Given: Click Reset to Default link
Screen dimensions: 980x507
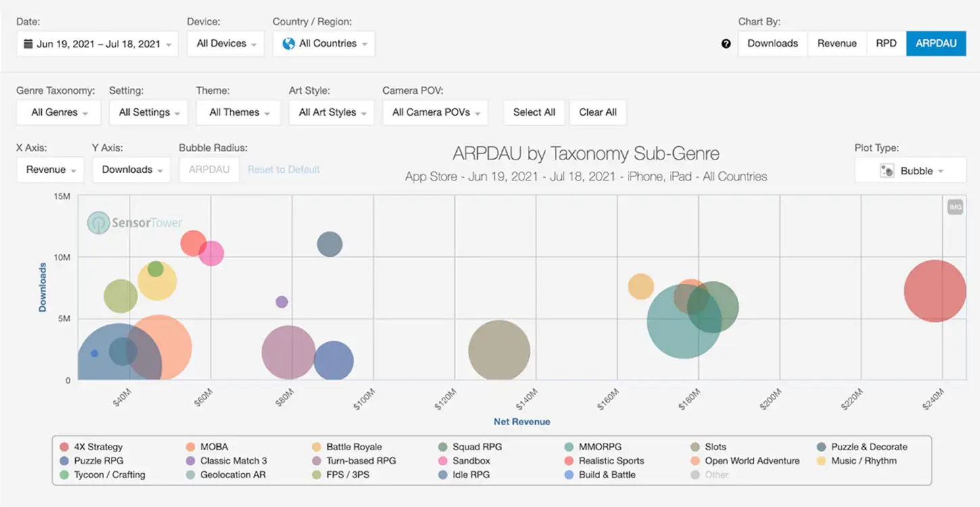Looking at the screenshot, I should tap(284, 170).
